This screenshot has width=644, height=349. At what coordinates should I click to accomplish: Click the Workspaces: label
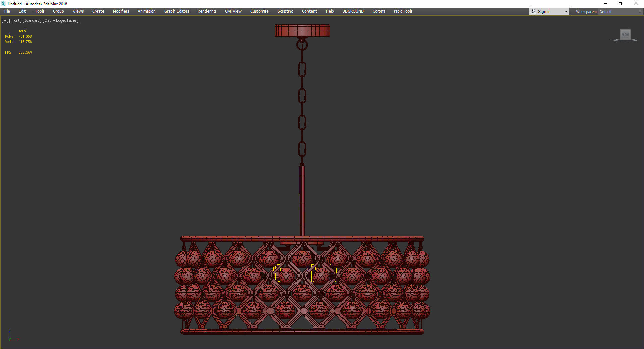click(x=586, y=12)
